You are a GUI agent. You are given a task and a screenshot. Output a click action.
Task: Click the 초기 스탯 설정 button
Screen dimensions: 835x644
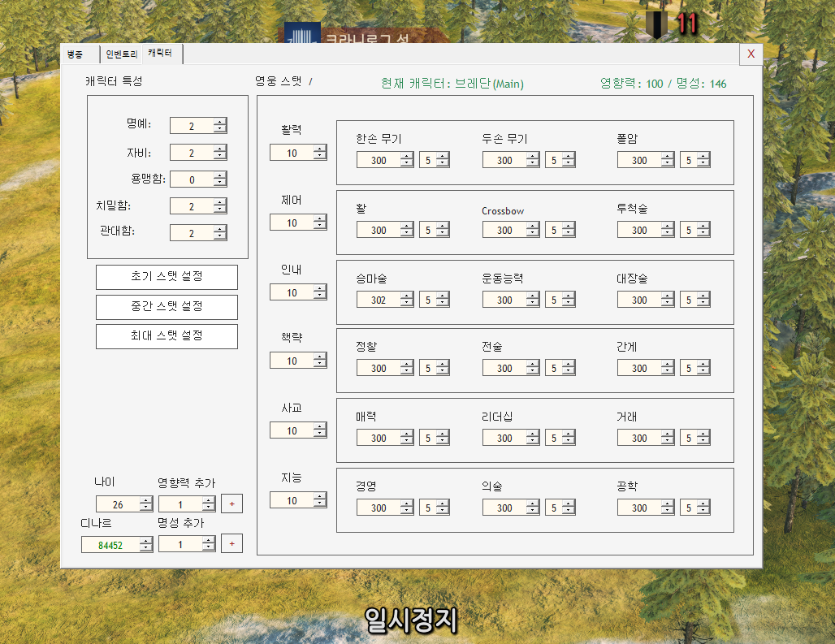coord(167,277)
